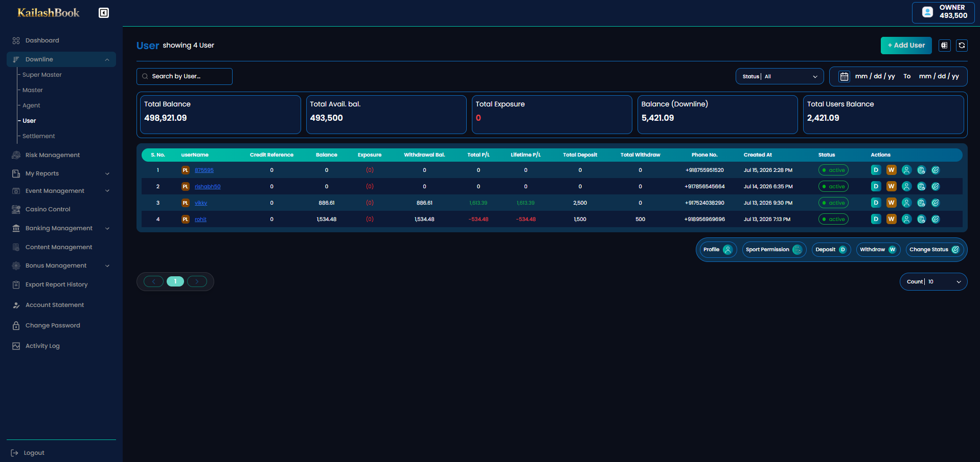This screenshot has height=462, width=980.
Task: Click the Sport Permission legend button
Action: (x=774, y=250)
